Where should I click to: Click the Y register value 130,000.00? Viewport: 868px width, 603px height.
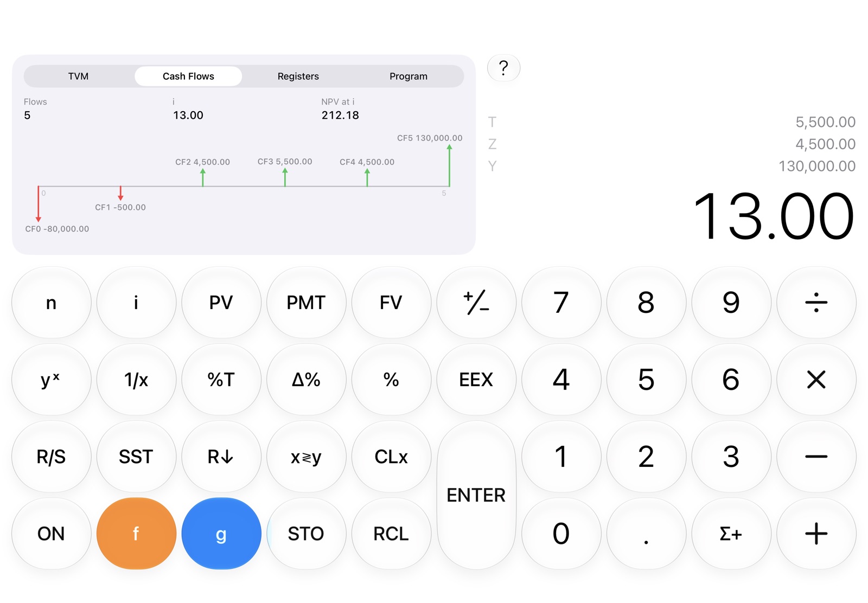coord(817,166)
